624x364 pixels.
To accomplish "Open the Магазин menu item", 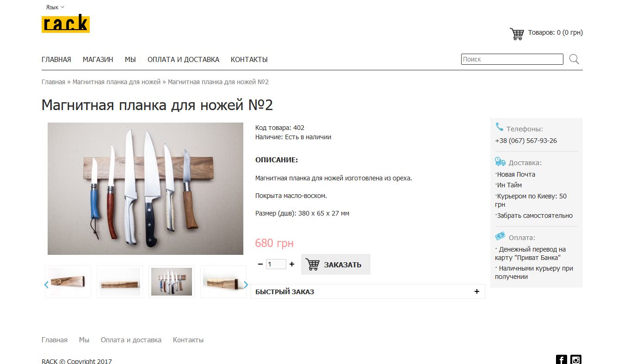I will pos(98,59).
